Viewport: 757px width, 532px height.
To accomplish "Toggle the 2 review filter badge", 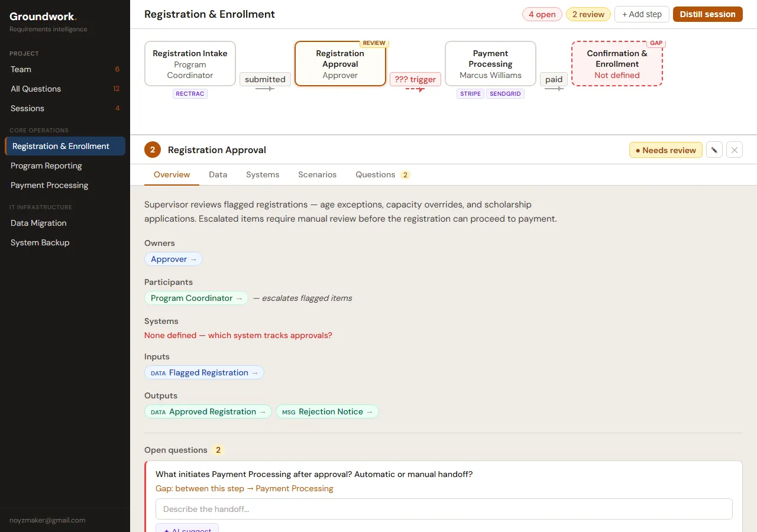I will (x=588, y=14).
